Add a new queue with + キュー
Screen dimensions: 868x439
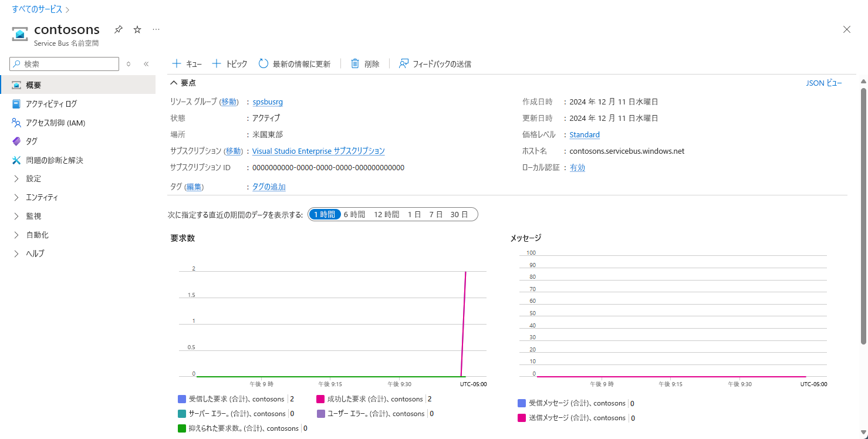pos(187,64)
